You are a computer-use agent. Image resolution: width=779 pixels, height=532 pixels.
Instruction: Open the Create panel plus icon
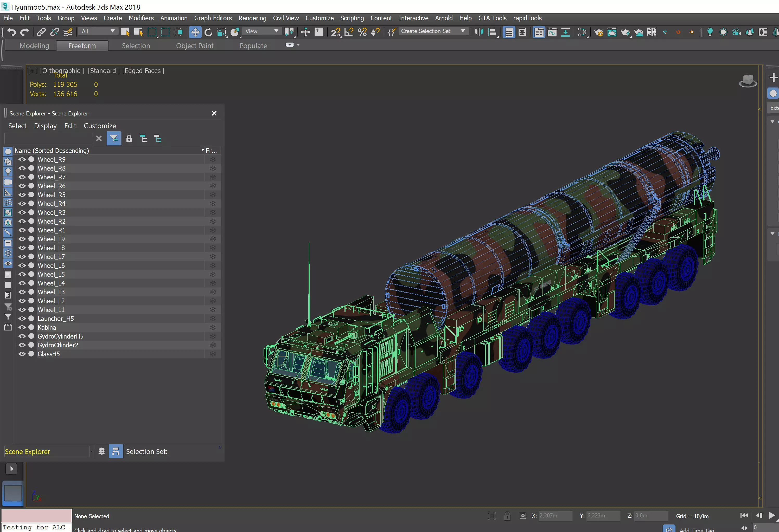(x=773, y=78)
